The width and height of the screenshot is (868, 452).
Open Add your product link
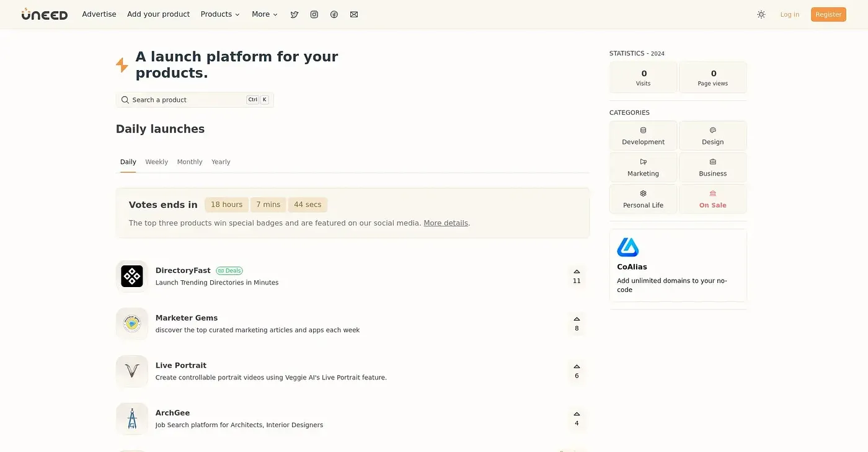click(159, 14)
